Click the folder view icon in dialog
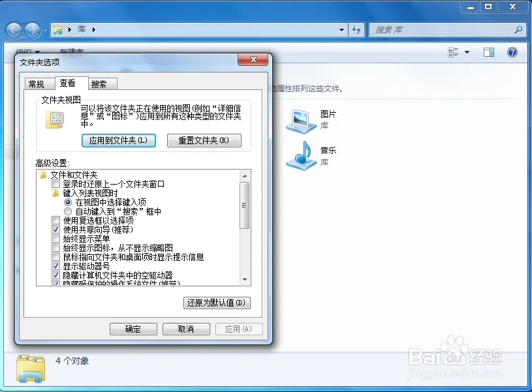 [x=55, y=119]
